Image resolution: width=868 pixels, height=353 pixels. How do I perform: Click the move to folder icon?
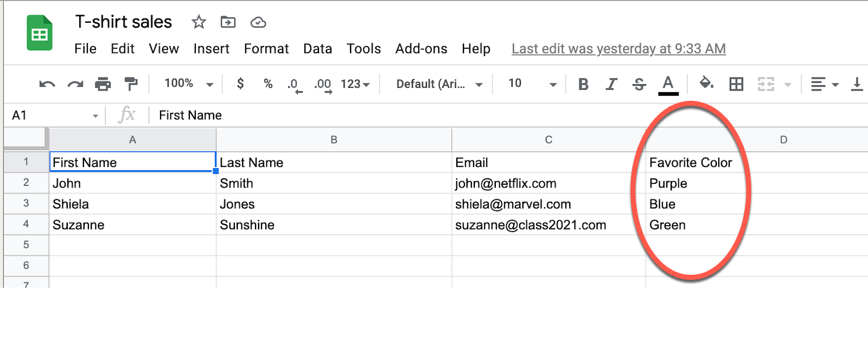tap(228, 22)
